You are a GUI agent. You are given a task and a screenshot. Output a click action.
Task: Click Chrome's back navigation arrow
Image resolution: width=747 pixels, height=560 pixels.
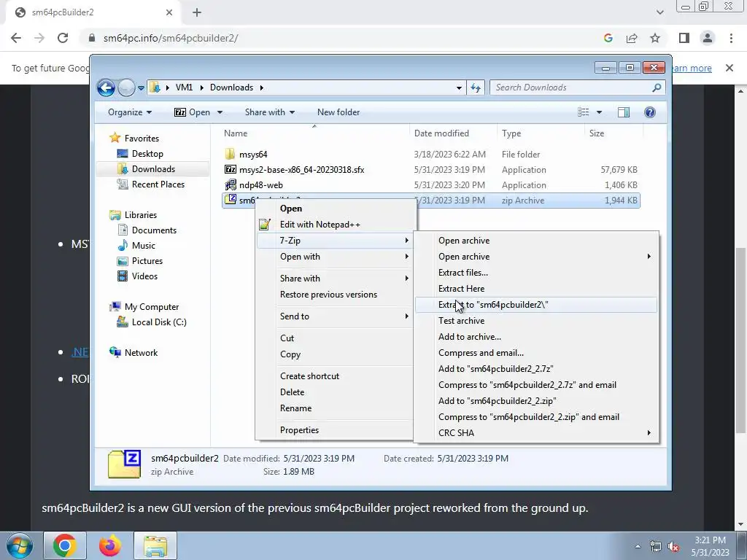coord(16,38)
